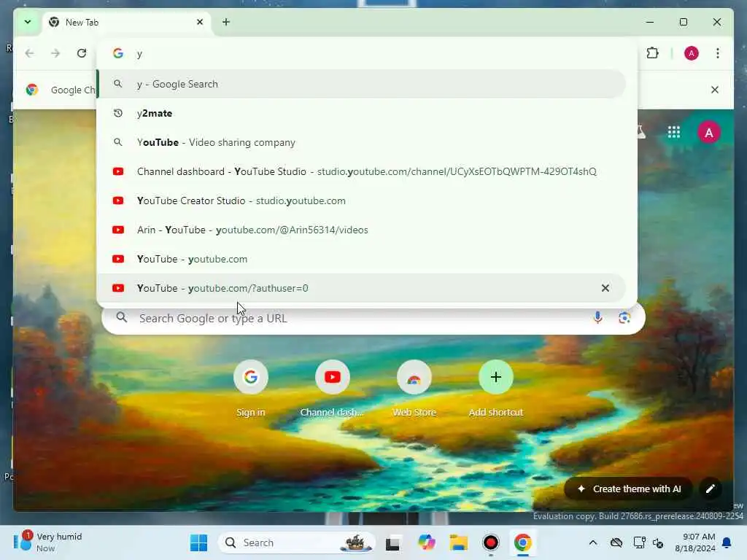Click the taskbar Search box
747x560 pixels.
pyautogui.click(x=297, y=542)
